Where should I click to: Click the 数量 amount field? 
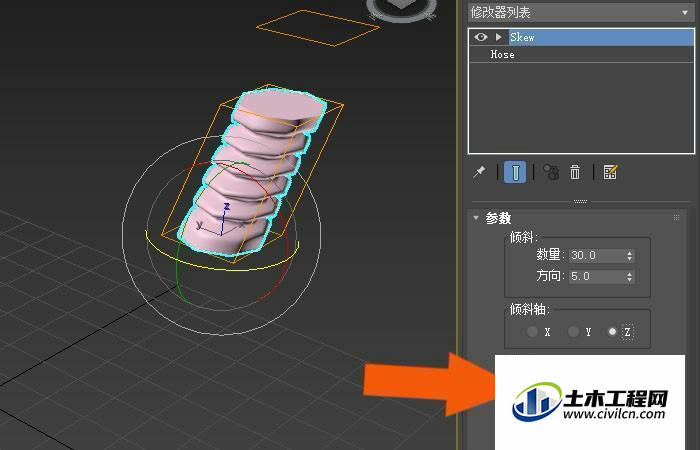click(597, 255)
